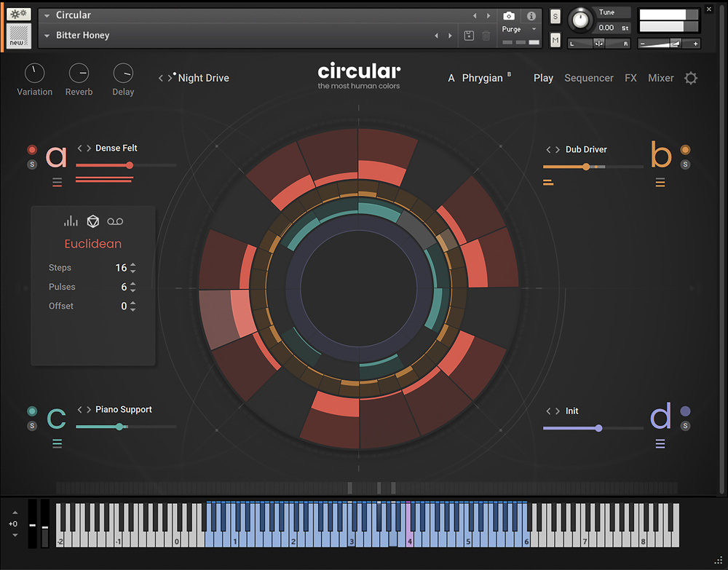The width and height of the screenshot is (728, 570).
Task: Increase the Steps value by one
Action: [x=132, y=265]
